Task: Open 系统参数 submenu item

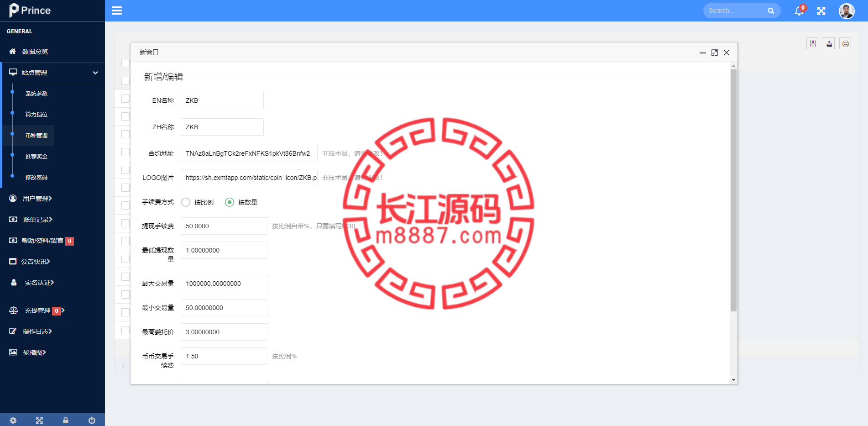Action: click(x=37, y=93)
